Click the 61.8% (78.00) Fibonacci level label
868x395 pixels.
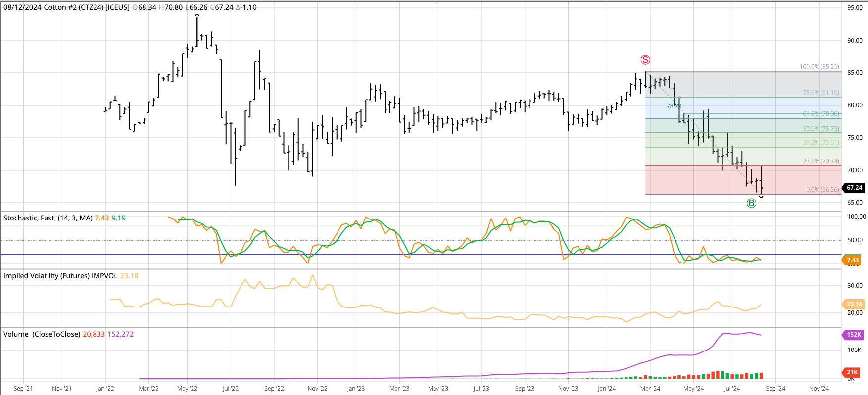(820, 114)
